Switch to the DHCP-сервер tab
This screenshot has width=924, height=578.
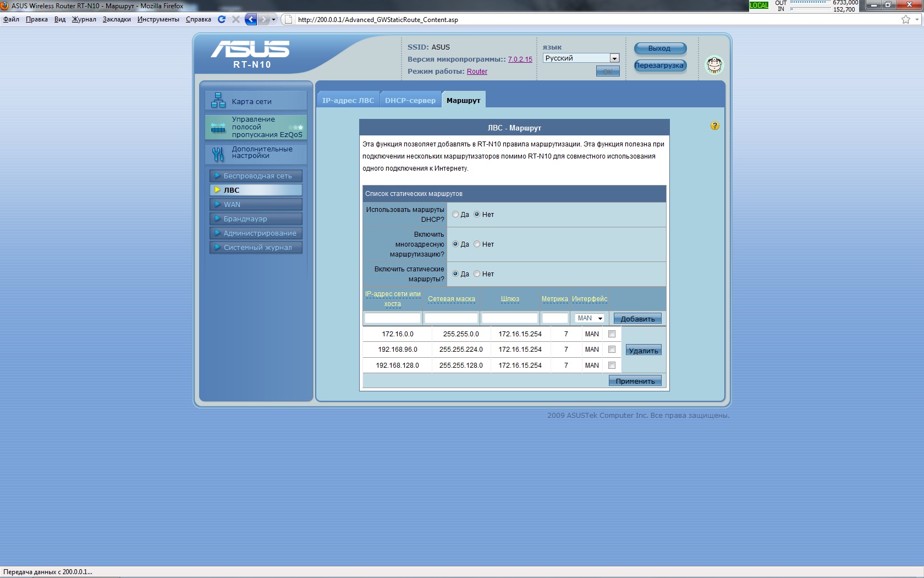point(410,100)
